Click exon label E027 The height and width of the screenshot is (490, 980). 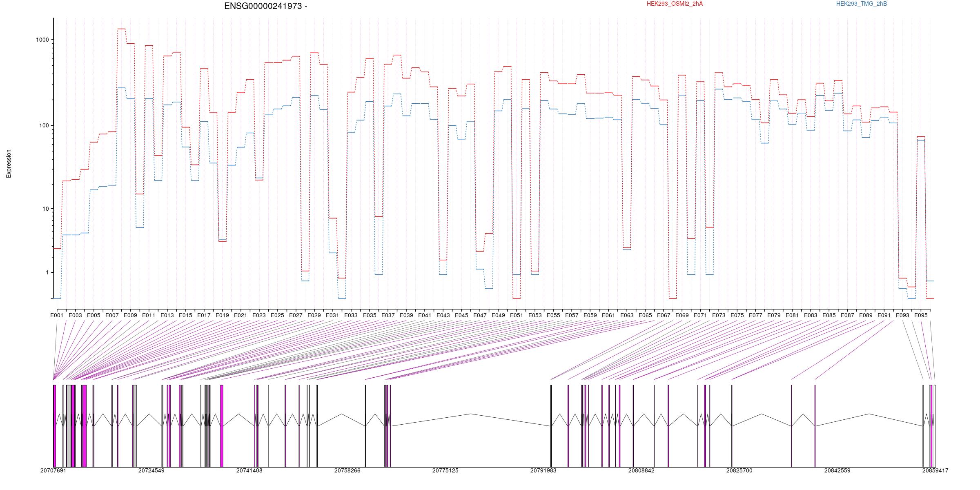point(296,315)
